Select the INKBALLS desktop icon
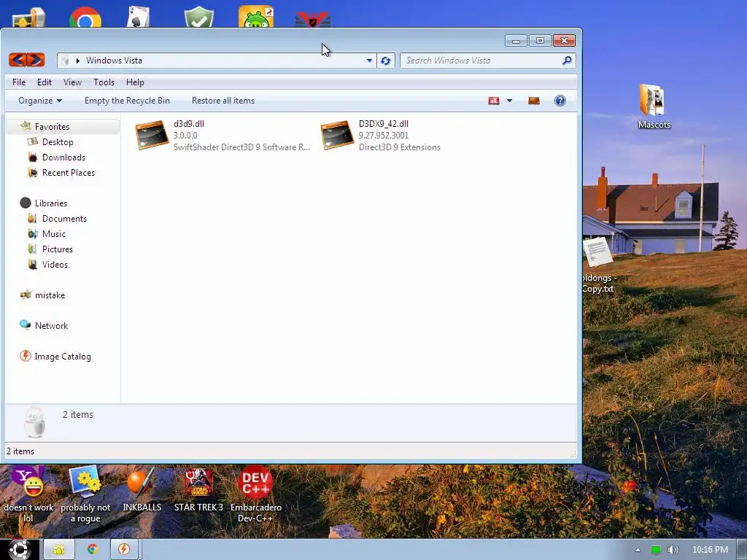The width and height of the screenshot is (747, 560). pyautogui.click(x=142, y=489)
